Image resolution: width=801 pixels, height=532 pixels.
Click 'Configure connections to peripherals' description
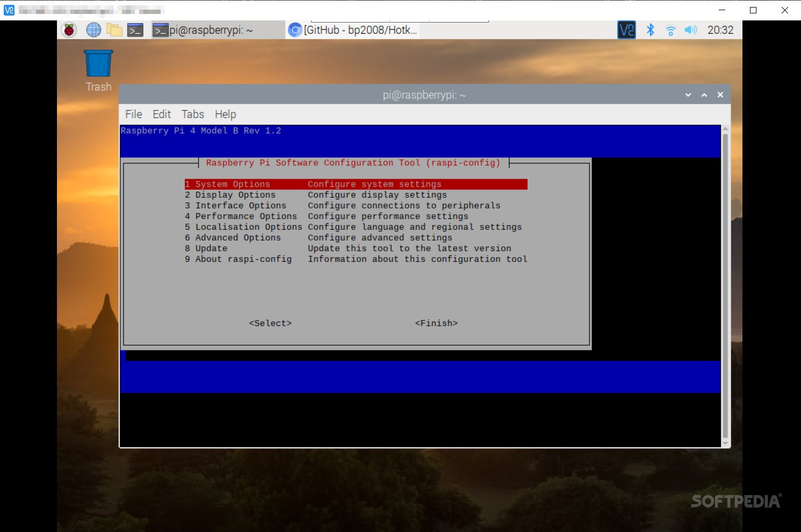point(404,206)
